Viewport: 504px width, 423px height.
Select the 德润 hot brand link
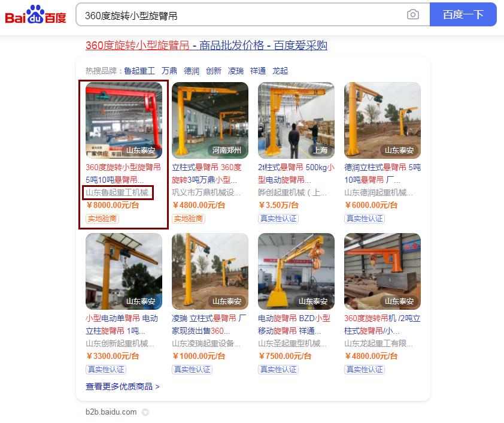[x=192, y=71]
